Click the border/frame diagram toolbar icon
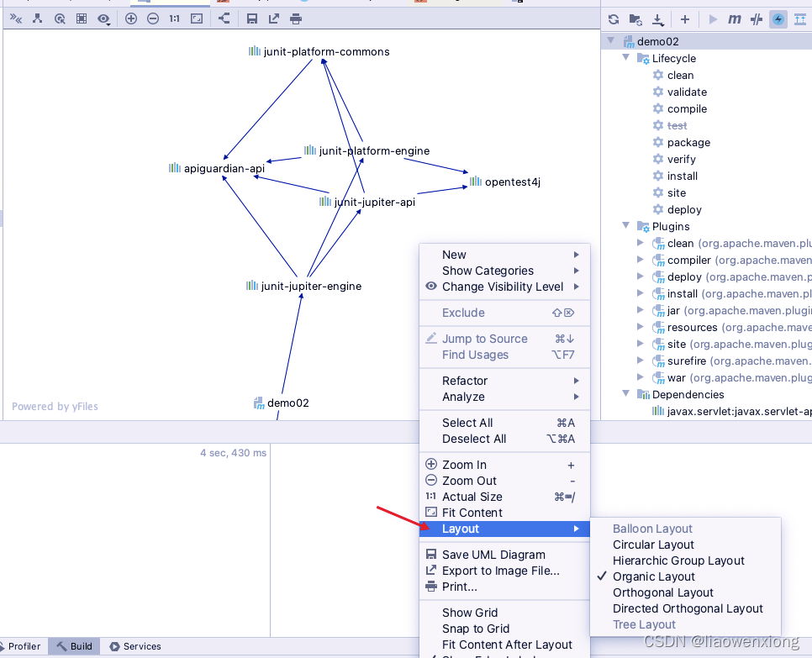Screen dimensions: 812x658 tap(82, 19)
